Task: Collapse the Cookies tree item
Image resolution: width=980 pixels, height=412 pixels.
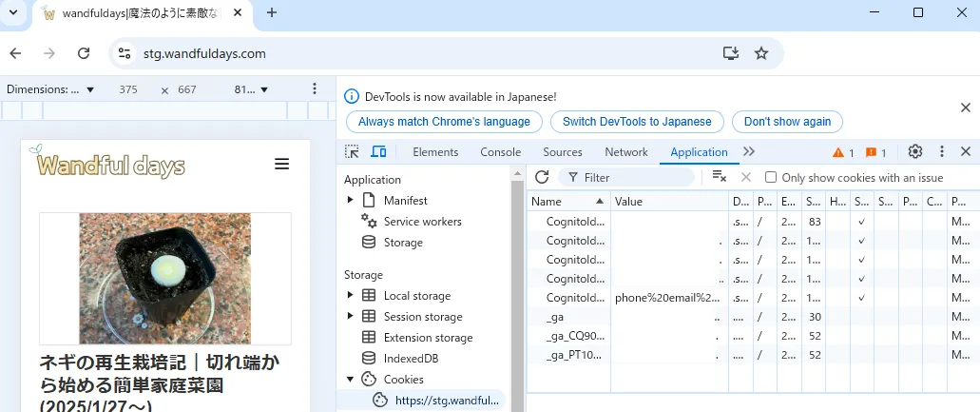Action: click(351, 380)
